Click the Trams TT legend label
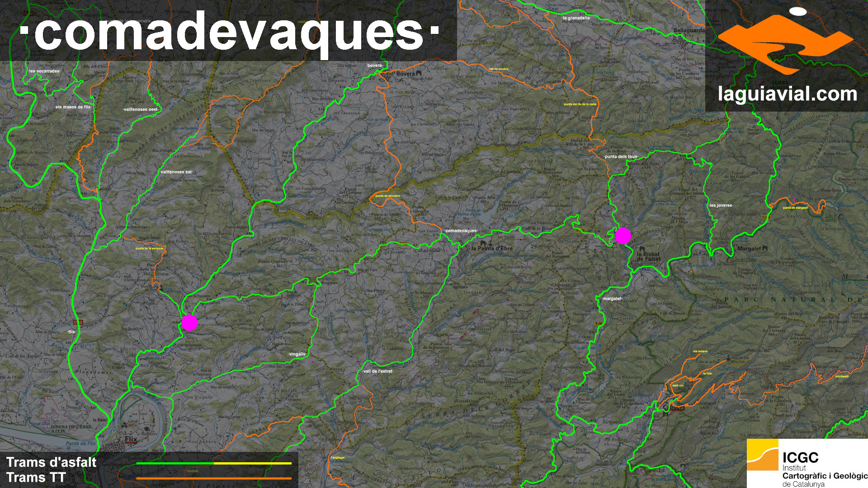 pyautogui.click(x=36, y=478)
